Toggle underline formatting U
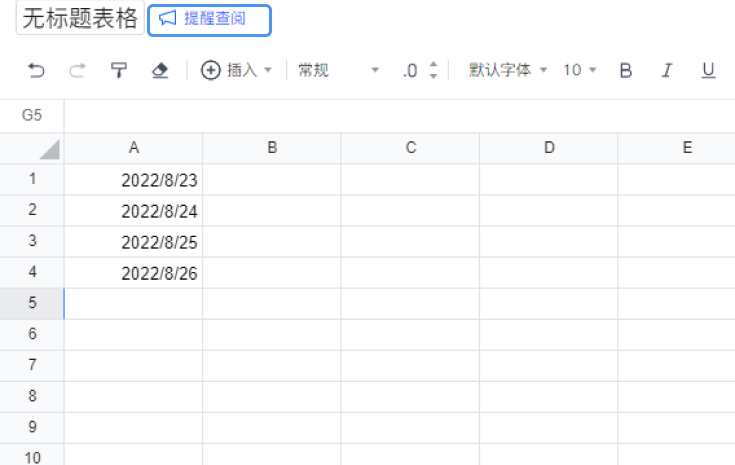The height and width of the screenshot is (465, 735). tap(708, 71)
